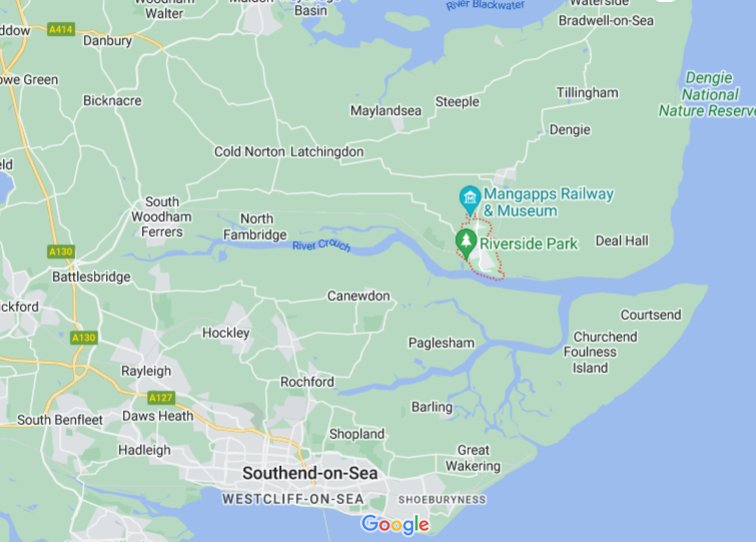Select the South Woodham Ferrers label
This screenshot has width=756, height=542.
(x=162, y=217)
